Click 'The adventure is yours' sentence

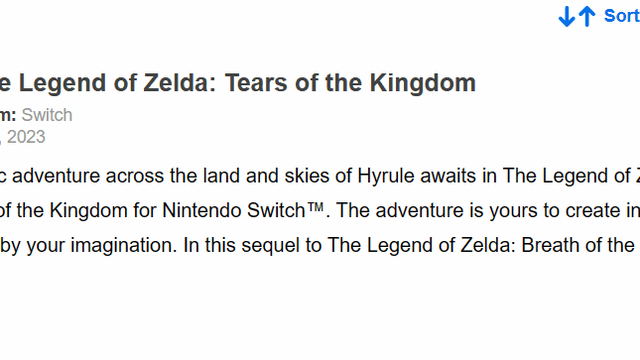coord(427,211)
